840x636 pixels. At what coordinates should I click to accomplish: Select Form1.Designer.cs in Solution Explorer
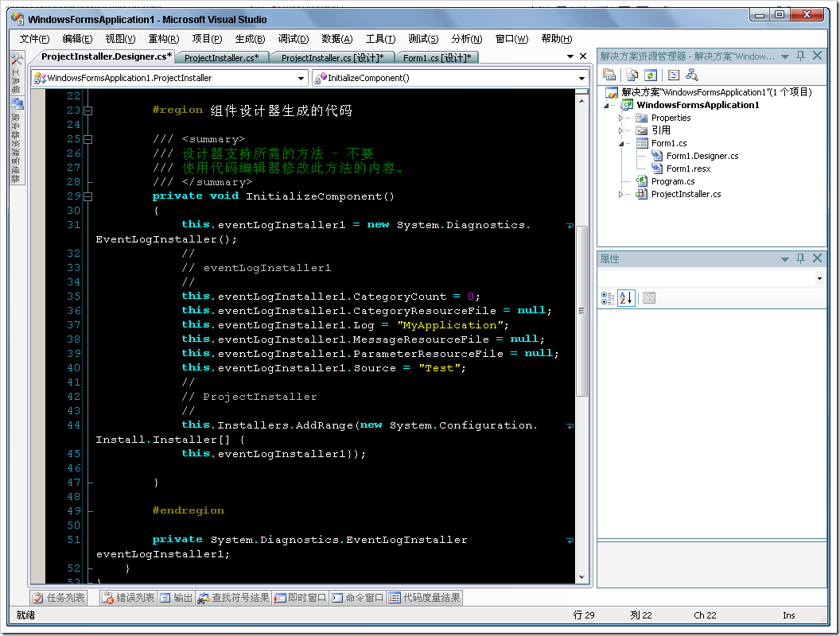[x=702, y=156]
